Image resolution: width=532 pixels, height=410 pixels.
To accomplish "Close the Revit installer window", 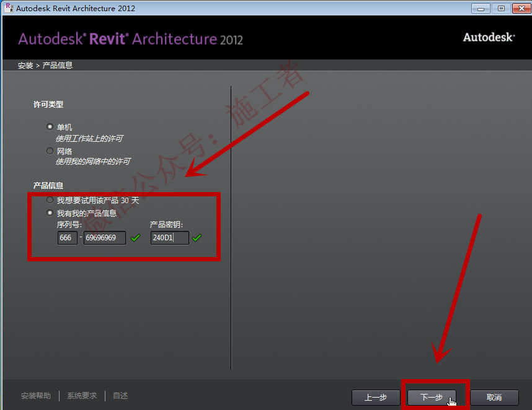I will pyautogui.click(x=521, y=8).
